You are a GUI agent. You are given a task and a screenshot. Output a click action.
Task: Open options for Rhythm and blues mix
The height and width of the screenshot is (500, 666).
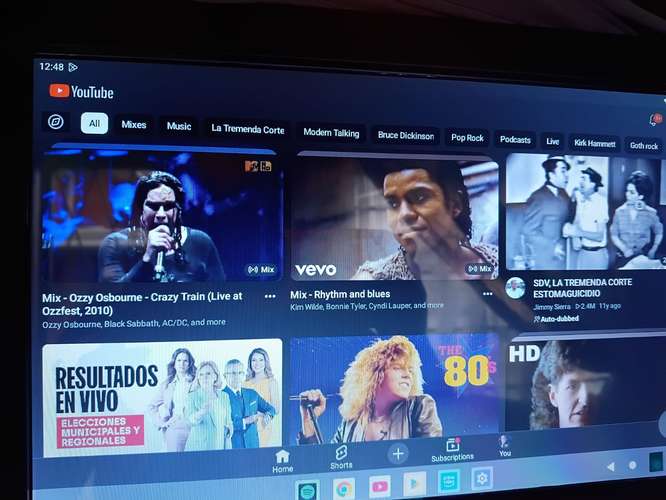(x=488, y=294)
